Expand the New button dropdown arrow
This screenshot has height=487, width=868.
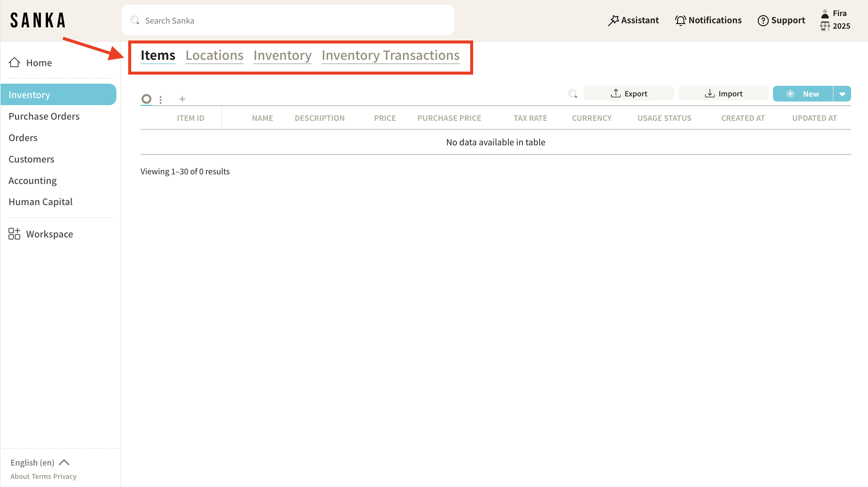[842, 94]
